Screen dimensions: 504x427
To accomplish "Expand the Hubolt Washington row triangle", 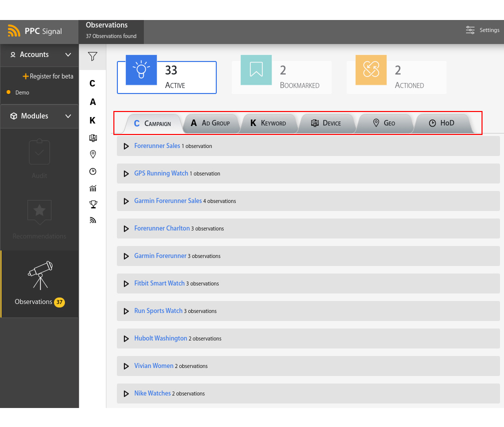I will click(126, 339).
